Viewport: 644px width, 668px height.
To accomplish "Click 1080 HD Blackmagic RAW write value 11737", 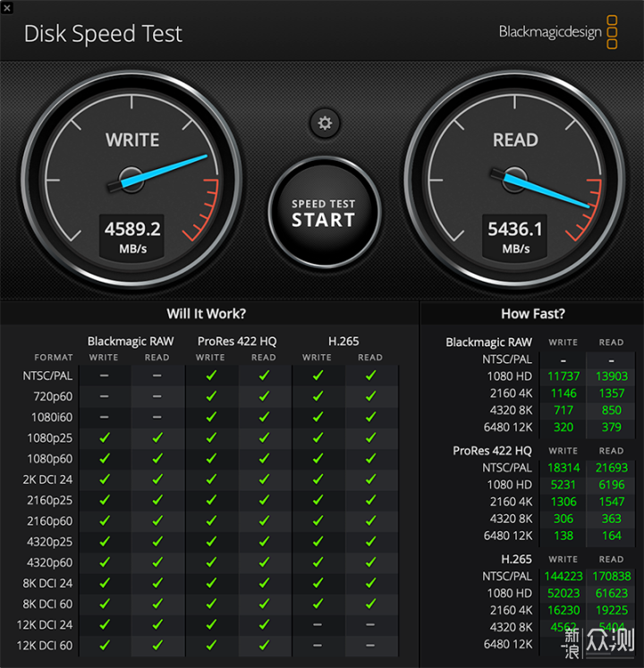I will 563,376.
